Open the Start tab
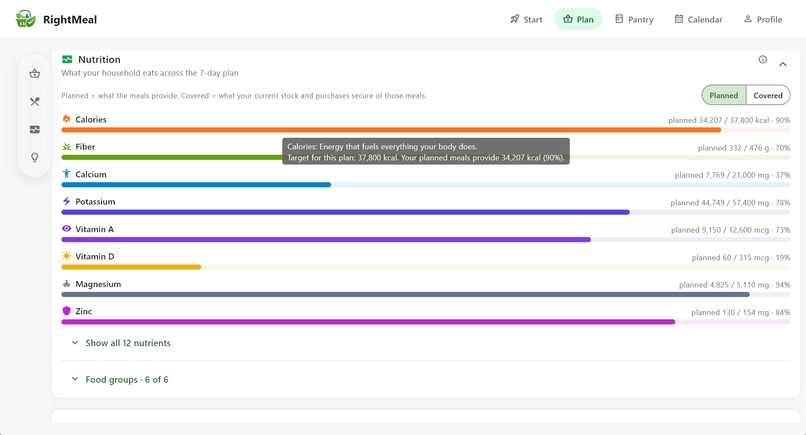 tap(526, 19)
